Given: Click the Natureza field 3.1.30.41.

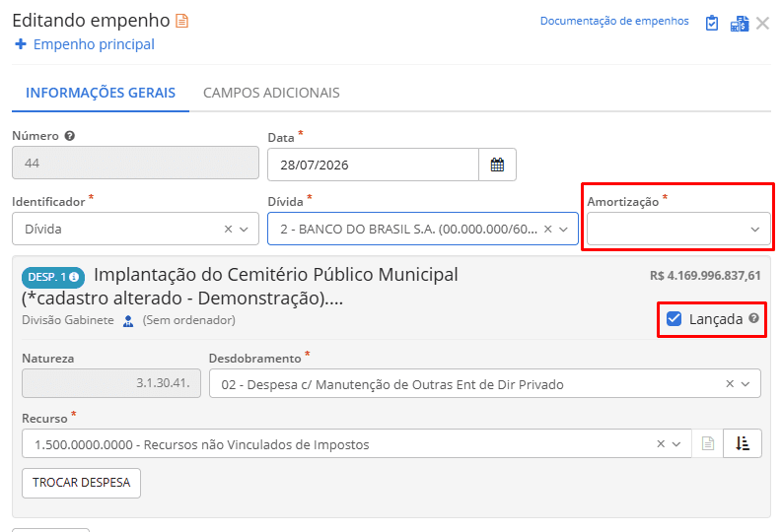Looking at the screenshot, I should click(x=111, y=383).
